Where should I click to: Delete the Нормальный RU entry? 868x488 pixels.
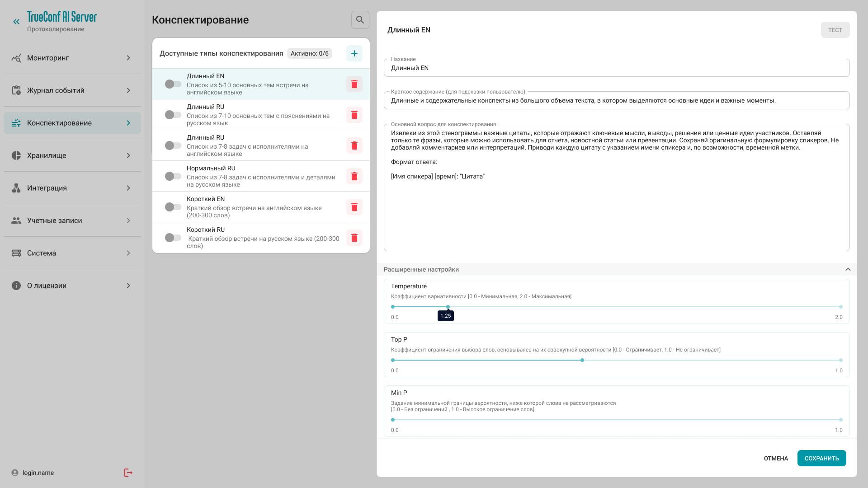click(354, 176)
